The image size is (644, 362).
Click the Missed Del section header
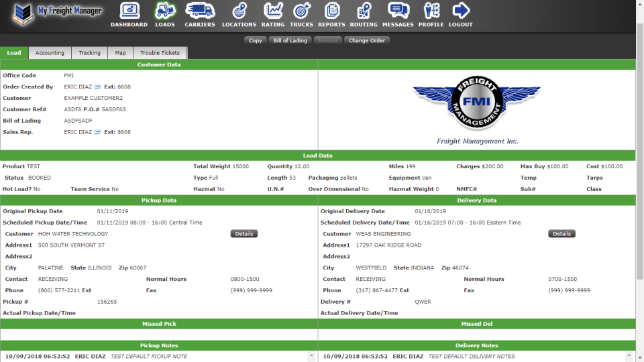point(476,324)
